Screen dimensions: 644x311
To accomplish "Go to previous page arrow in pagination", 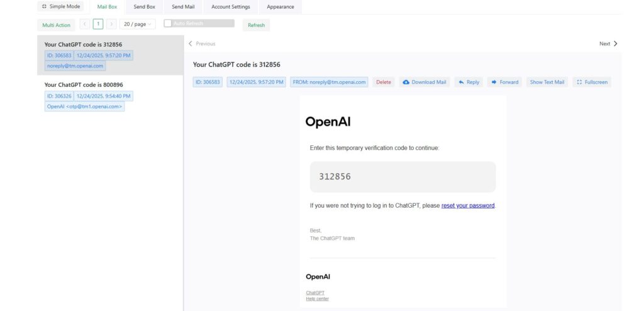I will (x=85, y=25).
